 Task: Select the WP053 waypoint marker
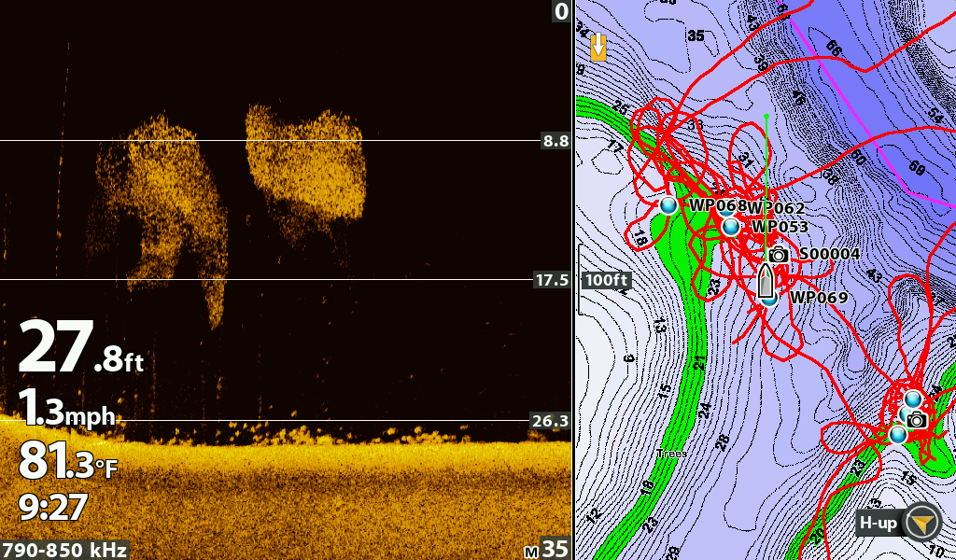tap(730, 227)
